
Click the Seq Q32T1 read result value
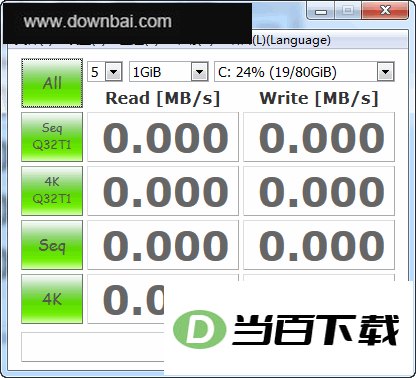163,137
